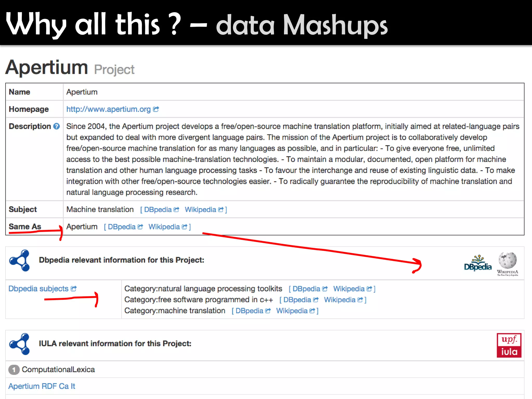Click the count badge next to ComputationalLexica

tap(14, 370)
